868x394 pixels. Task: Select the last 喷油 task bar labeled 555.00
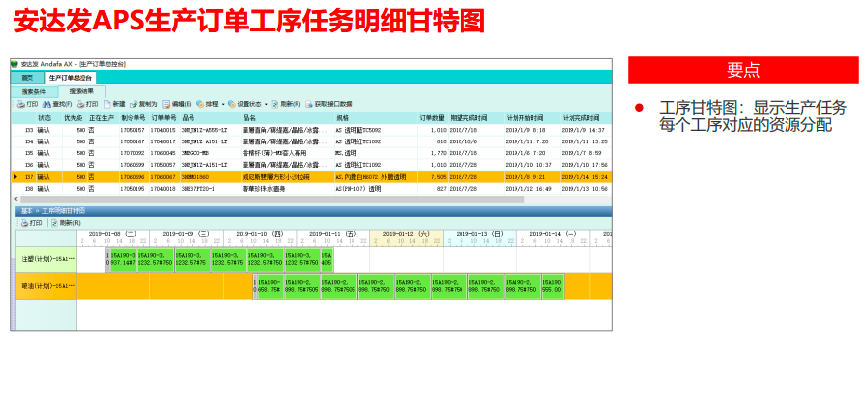[x=553, y=287]
